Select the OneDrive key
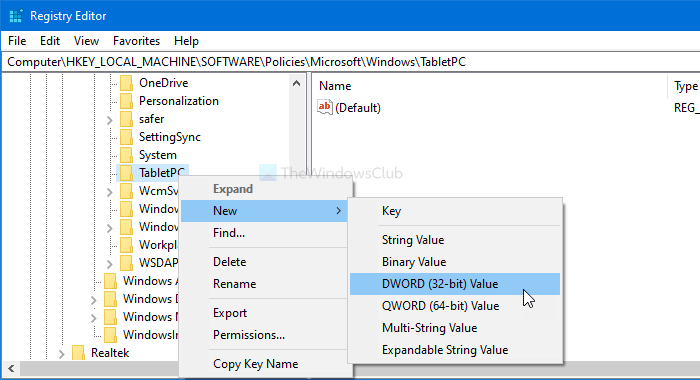 pos(163,83)
